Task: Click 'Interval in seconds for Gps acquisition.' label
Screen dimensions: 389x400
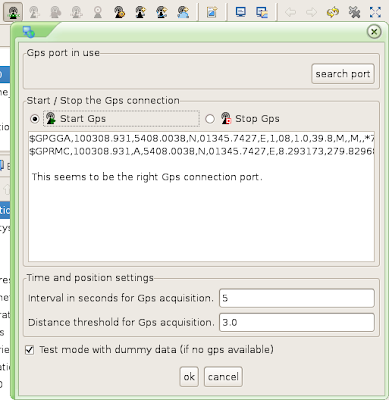Action: 121,298
